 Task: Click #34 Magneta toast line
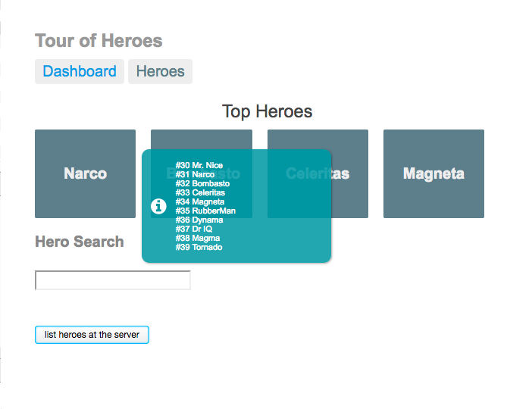pyautogui.click(x=200, y=201)
